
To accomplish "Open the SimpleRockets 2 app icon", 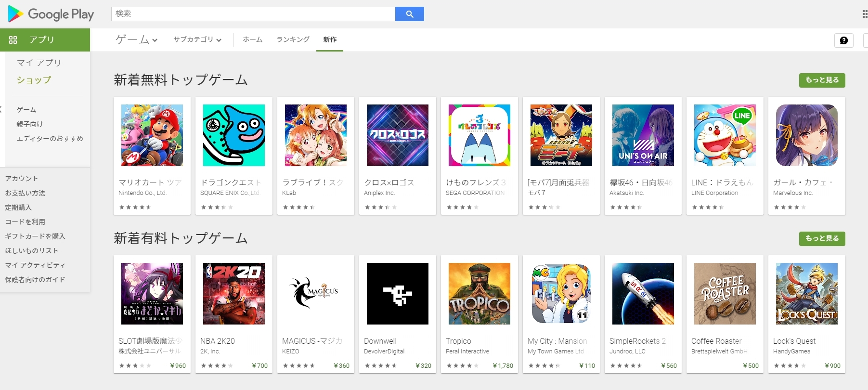I will pos(643,294).
